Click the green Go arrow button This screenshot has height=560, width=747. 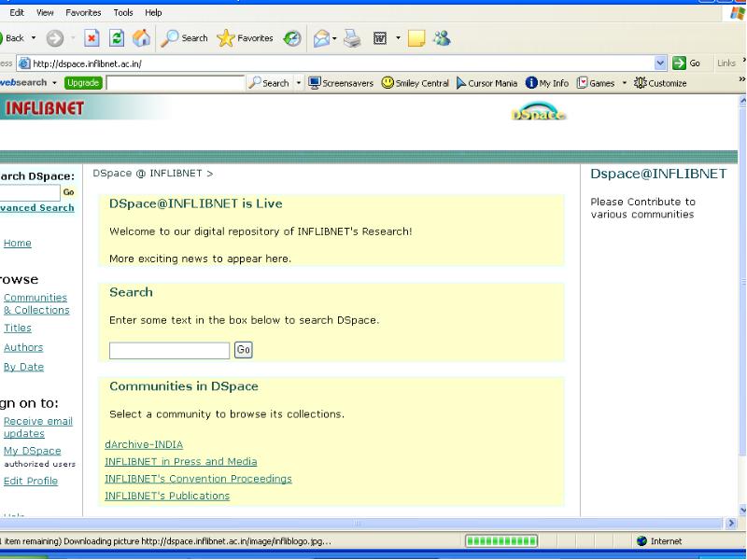[686, 63]
